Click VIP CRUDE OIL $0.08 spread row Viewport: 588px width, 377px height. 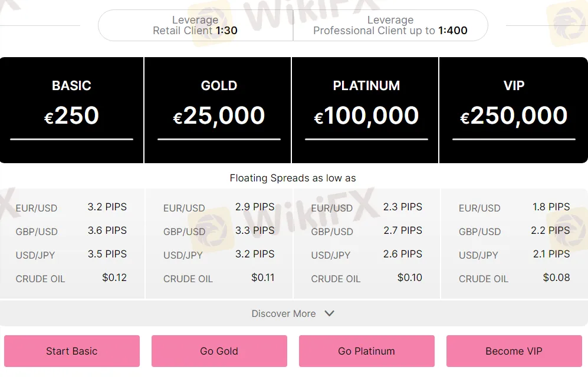point(514,278)
